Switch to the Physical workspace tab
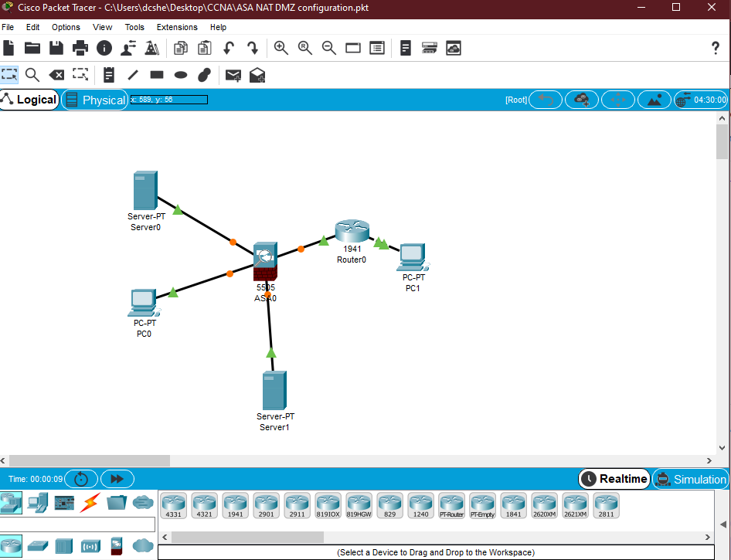Viewport: 731px width, 560px height. coord(95,100)
